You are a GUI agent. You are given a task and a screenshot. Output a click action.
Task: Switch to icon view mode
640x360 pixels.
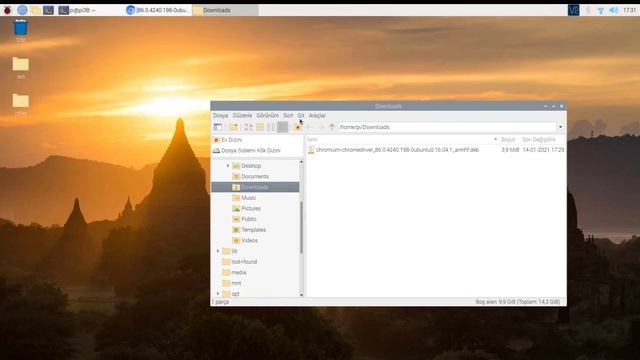tap(248, 127)
